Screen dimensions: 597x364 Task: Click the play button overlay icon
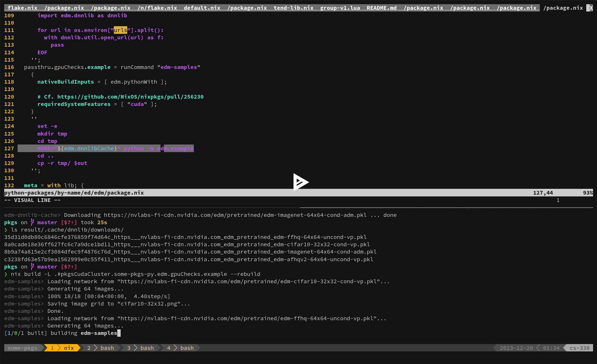[301, 182]
